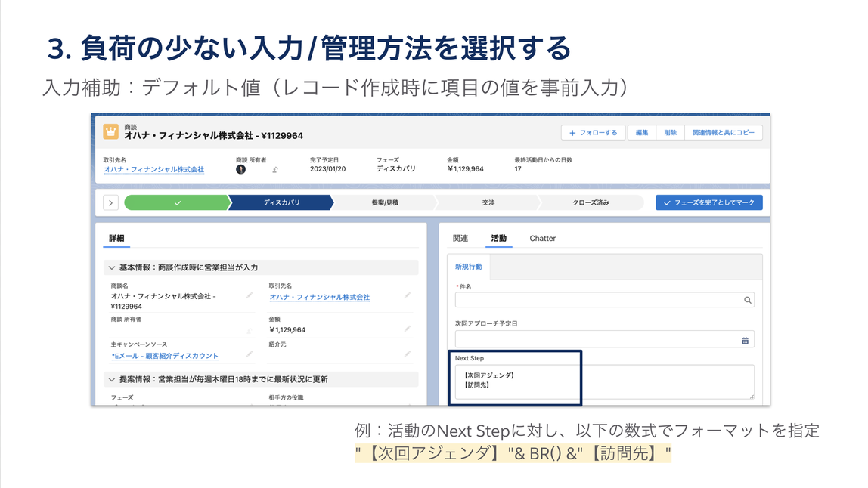The height and width of the screenshot is (488, 868).
Task: Open the *Eメール - 顧客紹介ディスカウント campaign link
Action: [x=165, y=356]
